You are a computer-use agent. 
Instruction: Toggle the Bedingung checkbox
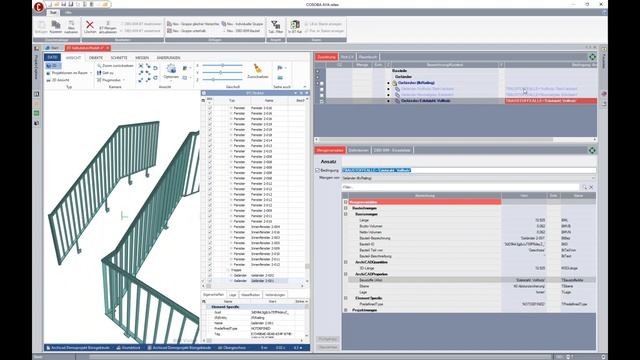click(x=318, y=170)
